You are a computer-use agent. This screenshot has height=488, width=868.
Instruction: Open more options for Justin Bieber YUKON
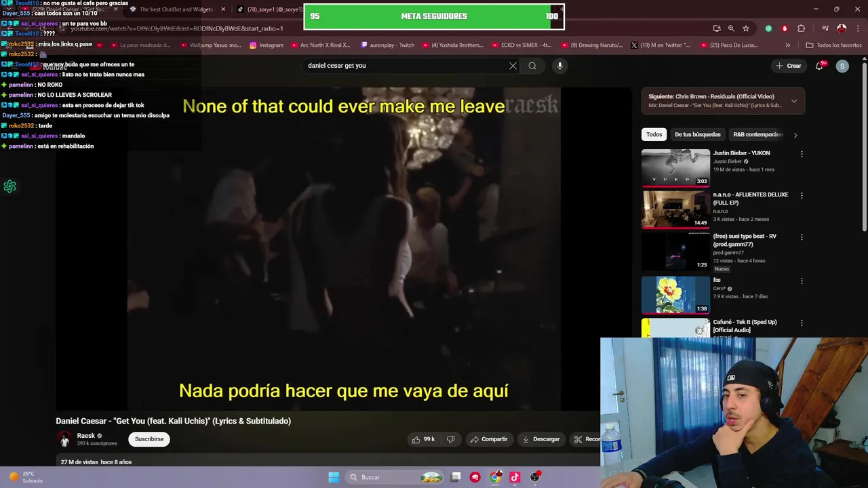tap(802, 154)
